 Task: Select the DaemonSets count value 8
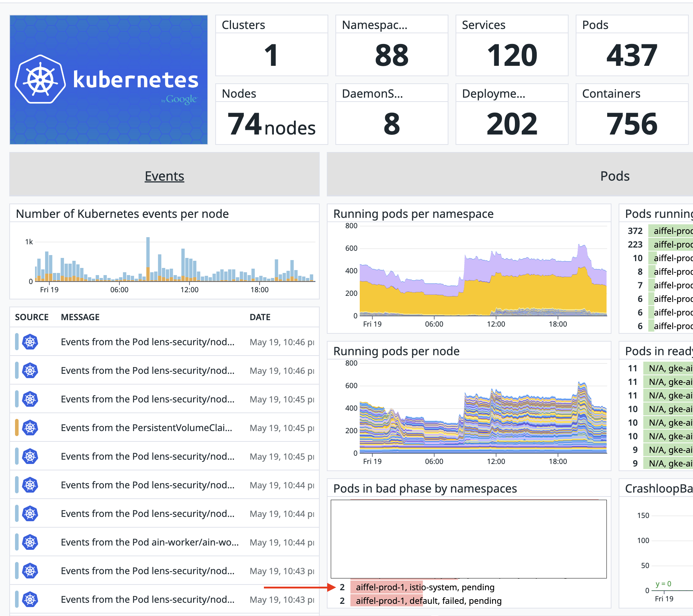tap(392, 124)
